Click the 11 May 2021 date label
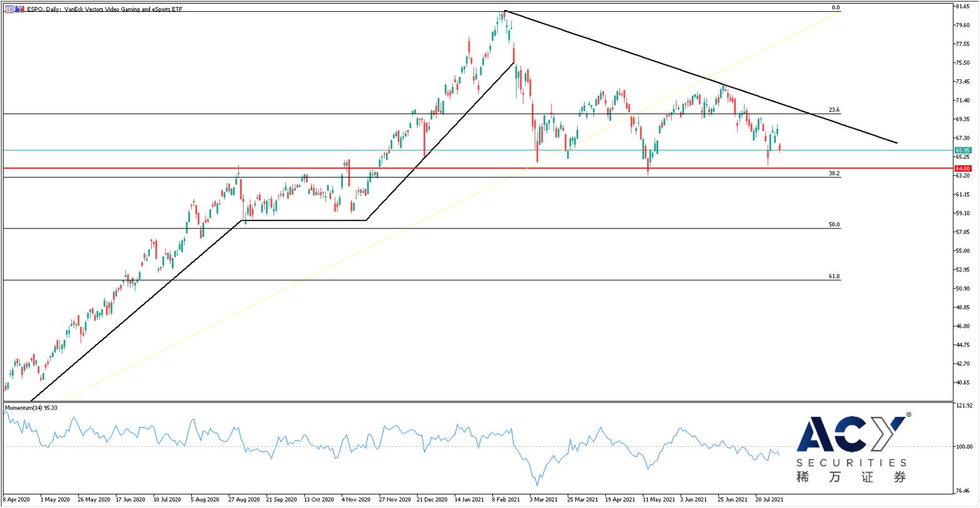980x508 pixels. (x=658, y=499)
